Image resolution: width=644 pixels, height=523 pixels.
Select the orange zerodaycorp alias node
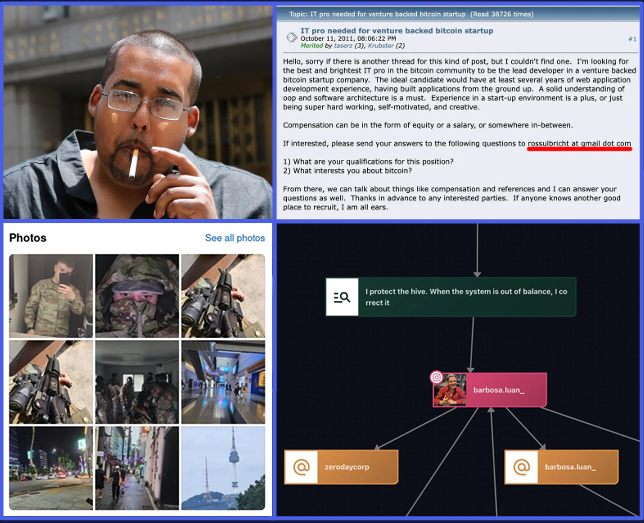click(341, 466)
